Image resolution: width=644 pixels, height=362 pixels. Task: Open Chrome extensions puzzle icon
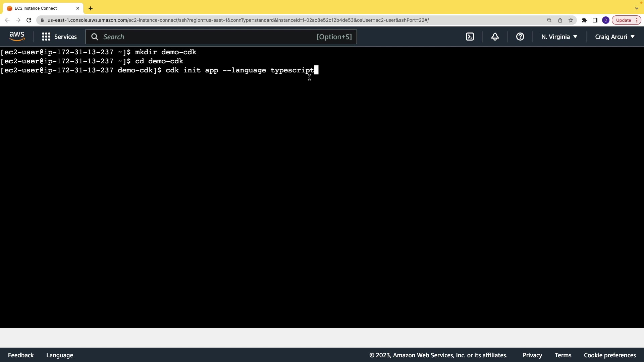[x=584, y=20]
